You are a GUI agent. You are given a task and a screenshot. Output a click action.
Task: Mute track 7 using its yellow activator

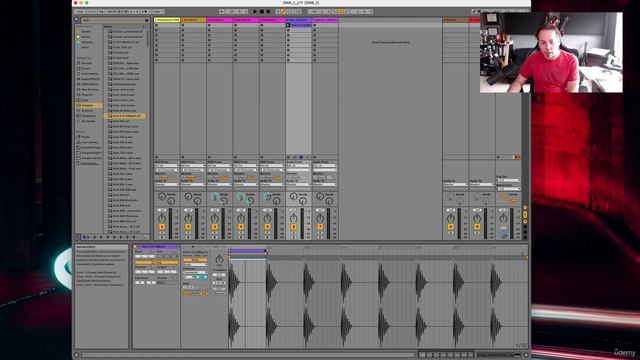[x=320, y=227]
